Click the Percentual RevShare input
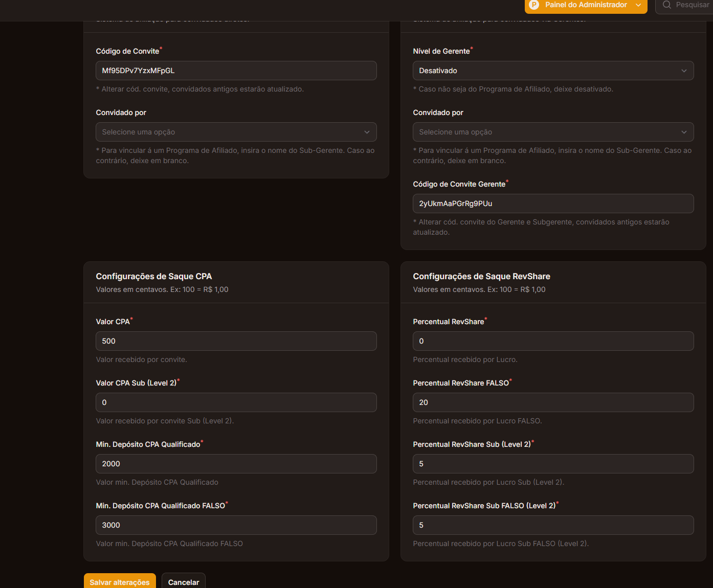 pyautogui.click(x=553, y=341)
